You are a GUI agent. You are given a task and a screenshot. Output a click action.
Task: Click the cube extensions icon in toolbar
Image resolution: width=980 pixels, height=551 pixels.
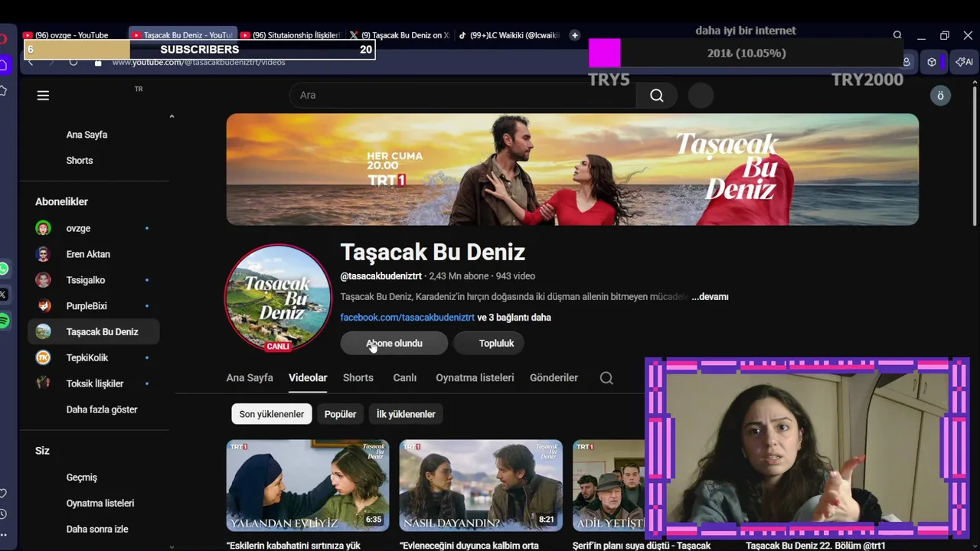click(932, 62)
